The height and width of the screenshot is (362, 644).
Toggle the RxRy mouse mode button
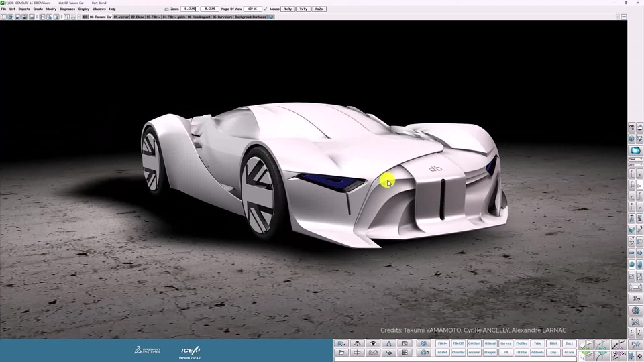(288, 9)
